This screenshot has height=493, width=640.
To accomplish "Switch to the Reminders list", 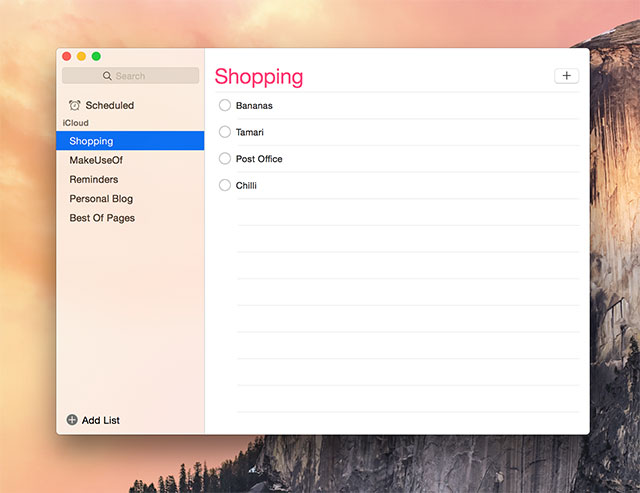I will [x=93, y=179].
